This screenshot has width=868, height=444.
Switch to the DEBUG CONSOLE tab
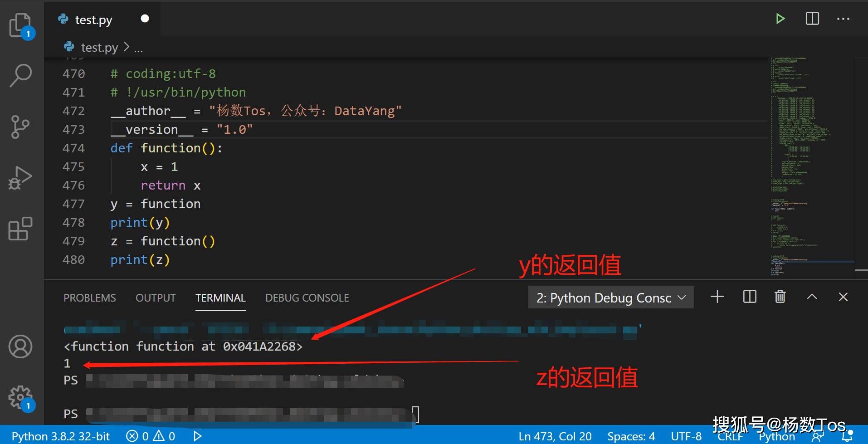[x=307, y=298]
